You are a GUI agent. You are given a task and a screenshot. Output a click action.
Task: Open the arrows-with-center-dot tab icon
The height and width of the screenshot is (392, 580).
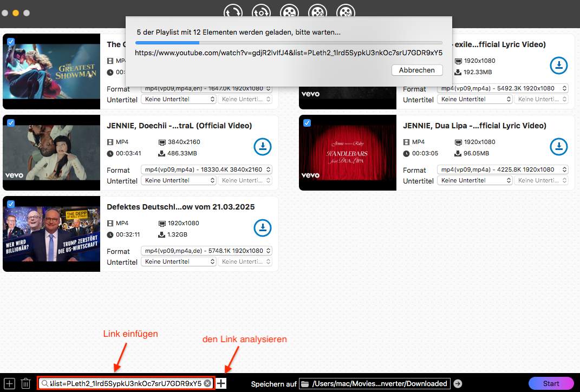pyautogui.click(x=261, y=12)
